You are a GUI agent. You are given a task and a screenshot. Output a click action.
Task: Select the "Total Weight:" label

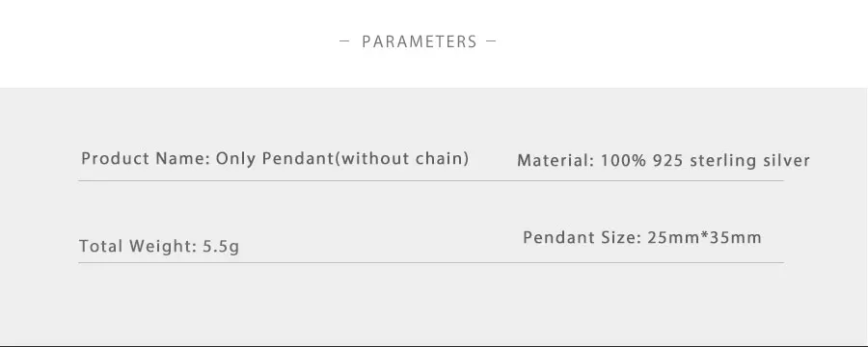[x=138, y=246]
